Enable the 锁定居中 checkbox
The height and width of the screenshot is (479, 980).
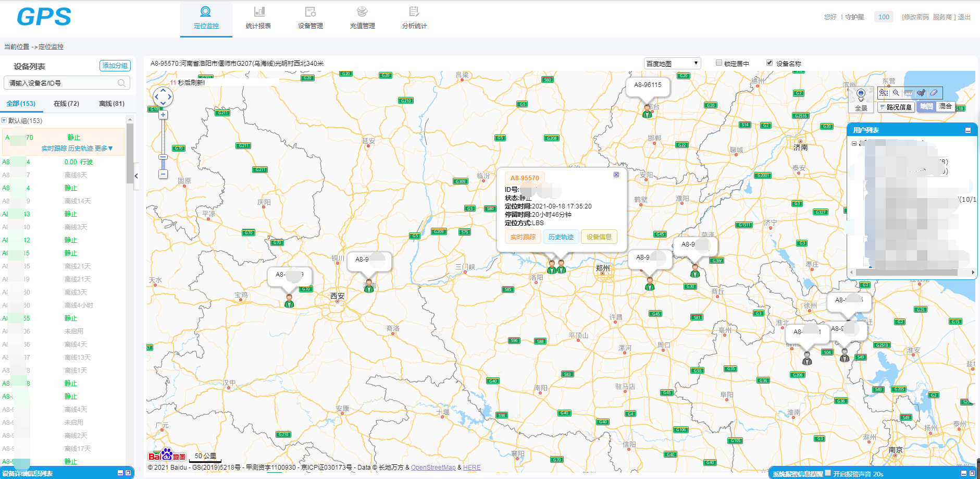pyautogui.click(x=719, y=63)
